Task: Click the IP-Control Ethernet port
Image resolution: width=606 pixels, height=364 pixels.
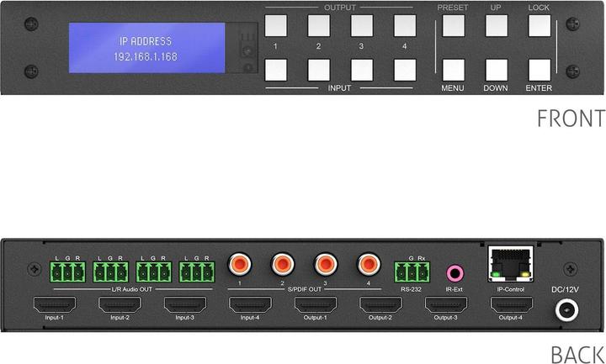Action: pyautogui.click(x=511, y=265)
